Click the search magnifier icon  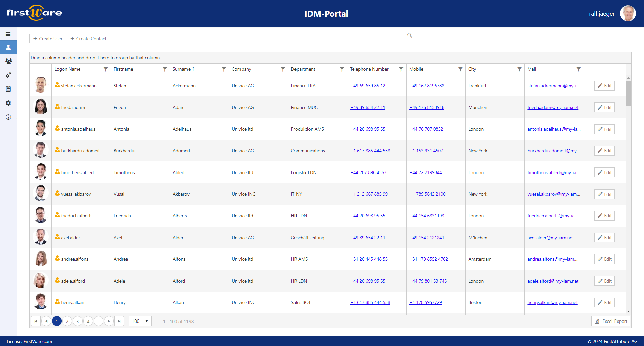click(x=409, y=35)
